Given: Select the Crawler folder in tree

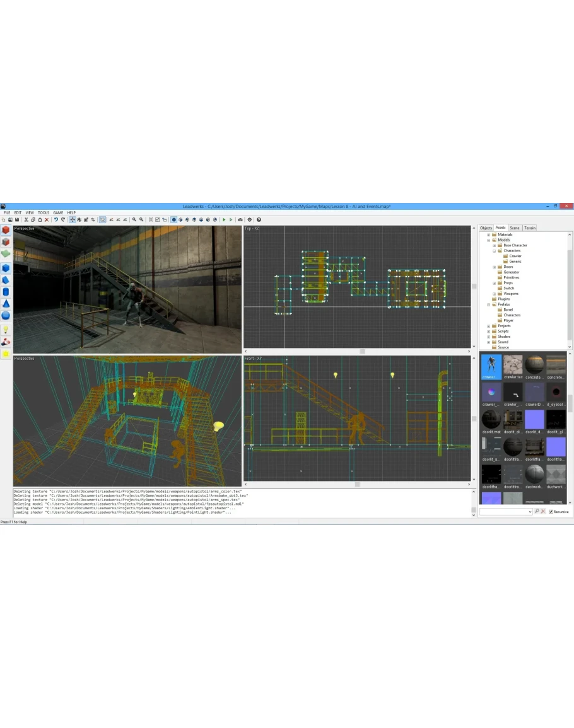Looking at the screenshot, I should tap(515, 256).
